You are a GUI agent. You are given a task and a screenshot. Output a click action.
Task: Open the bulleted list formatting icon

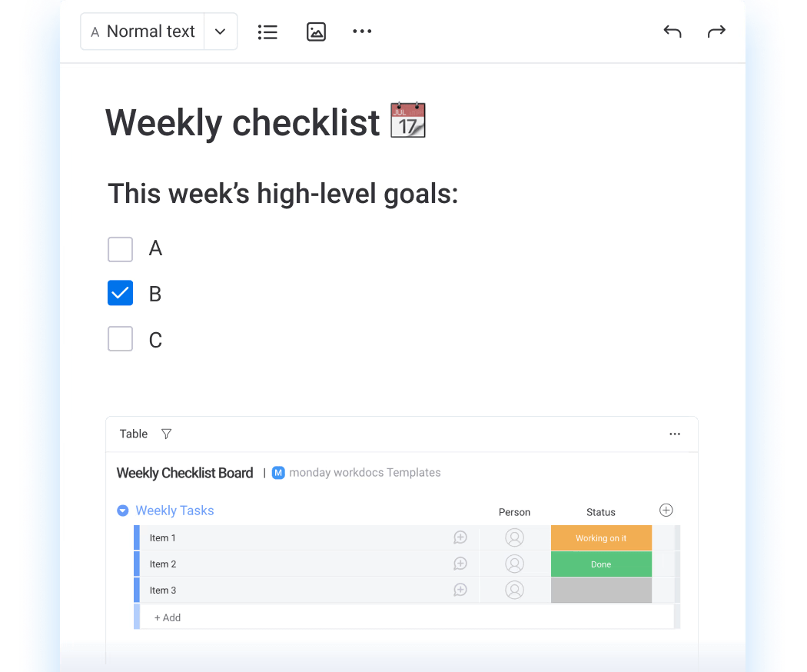[x=267, y=32]
